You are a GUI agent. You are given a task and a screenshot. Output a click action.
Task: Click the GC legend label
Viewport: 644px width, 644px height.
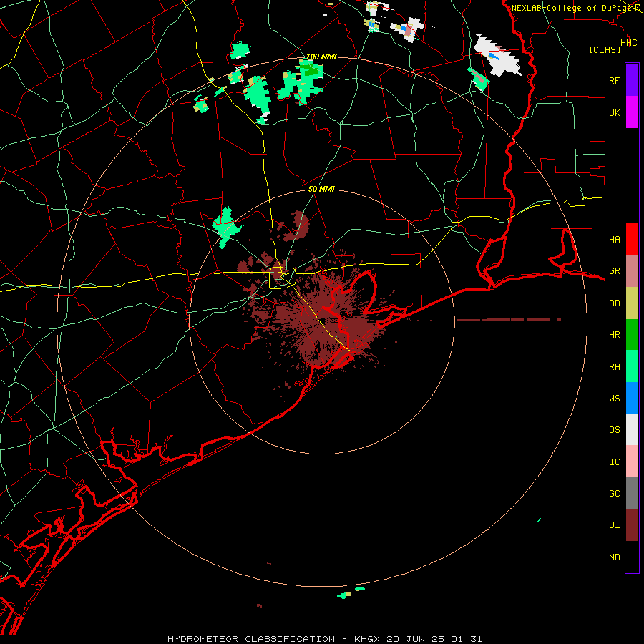(x=614, y=494)
